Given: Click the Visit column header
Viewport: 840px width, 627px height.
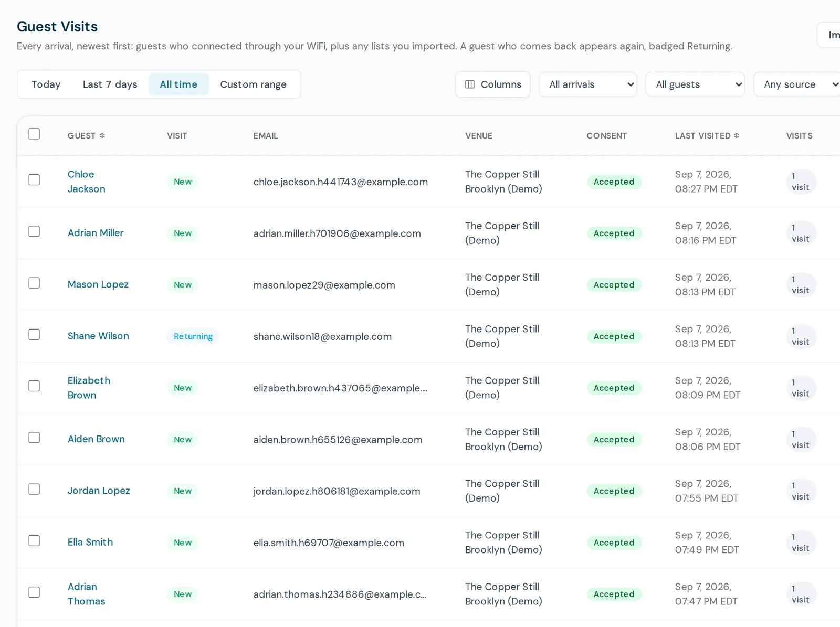Looking at the screenshot, I should pyautogui.click(x=177, y=135).
